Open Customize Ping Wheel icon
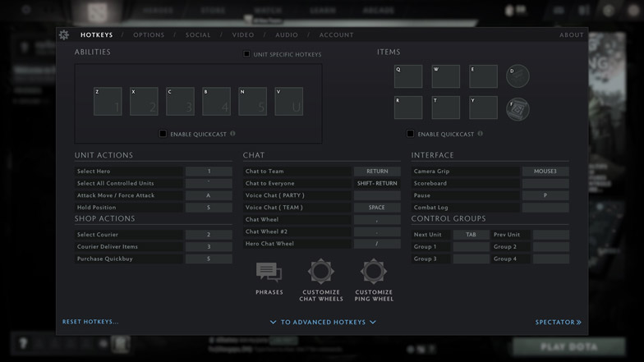This screenshot has width=644, height=362. [x=373, y=271]
